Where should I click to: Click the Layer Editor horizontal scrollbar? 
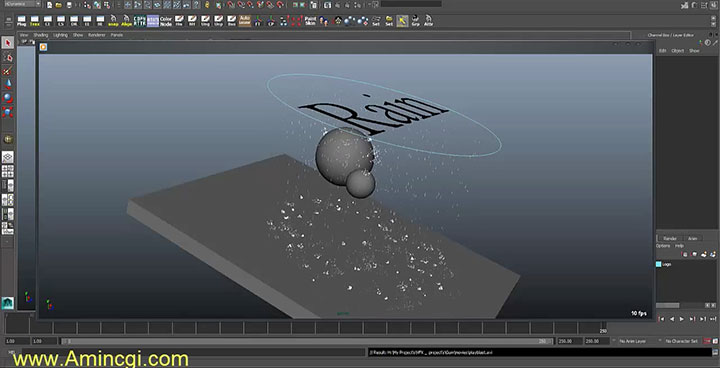click(667, 306)
